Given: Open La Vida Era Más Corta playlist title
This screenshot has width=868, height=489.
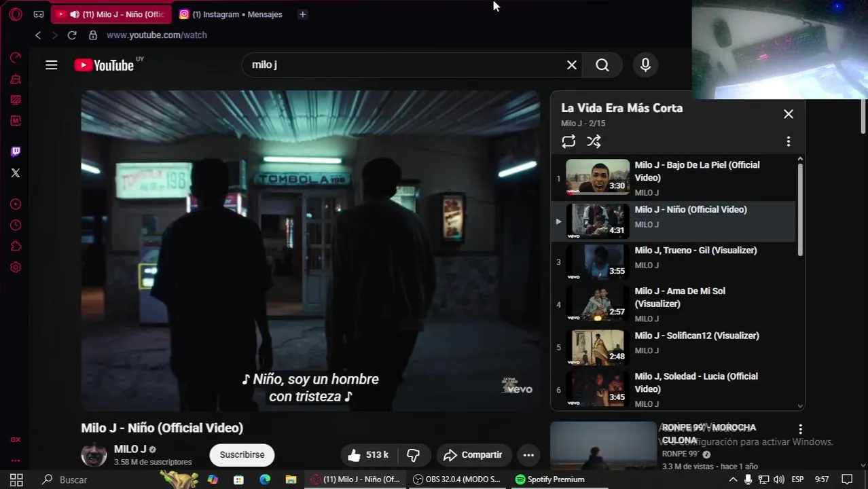Looking at the screenshot, I should (621, 108).
